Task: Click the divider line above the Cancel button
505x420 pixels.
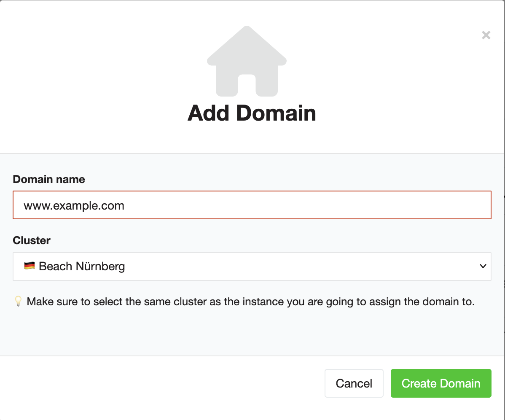Action: tap(252, 356)
